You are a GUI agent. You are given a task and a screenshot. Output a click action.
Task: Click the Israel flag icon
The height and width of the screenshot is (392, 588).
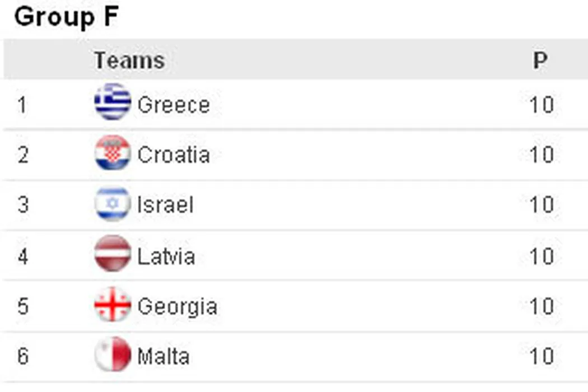click(x=113, y=204)
